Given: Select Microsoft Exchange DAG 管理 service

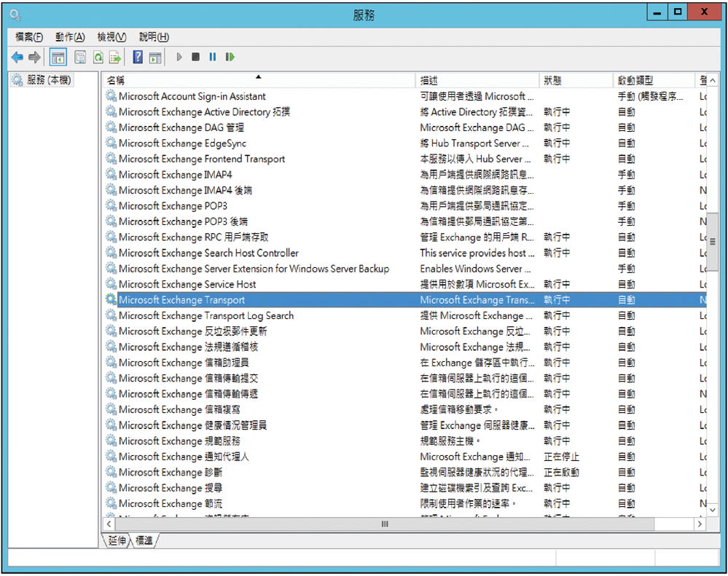Looking at the screenshot, I should click(404, 127).
